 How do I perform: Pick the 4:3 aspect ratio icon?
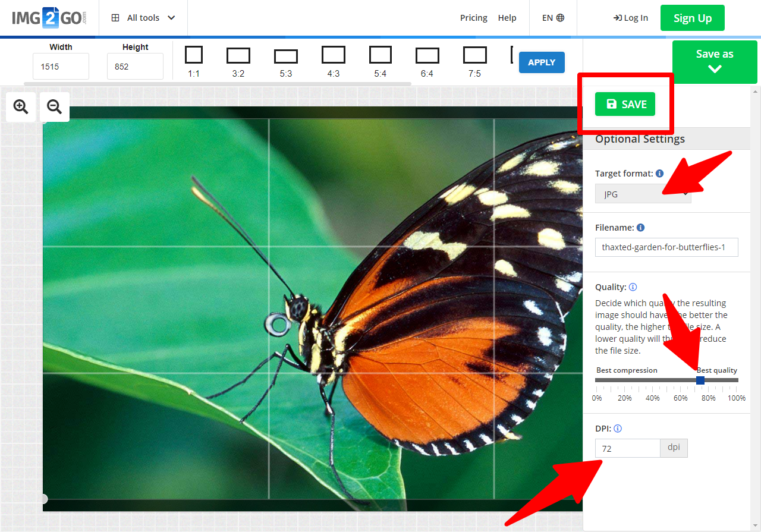tap(334, 55)
